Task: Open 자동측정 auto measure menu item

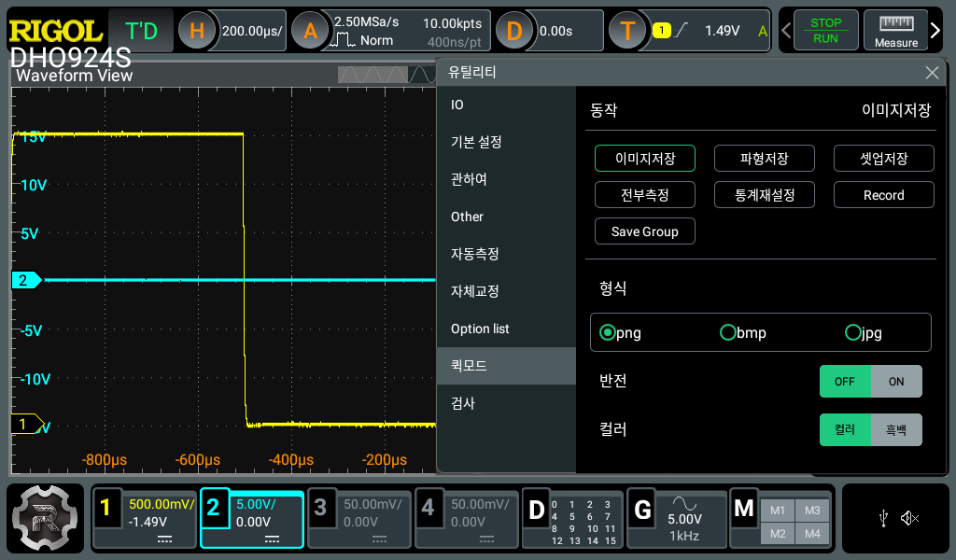Action: (506, 254)
